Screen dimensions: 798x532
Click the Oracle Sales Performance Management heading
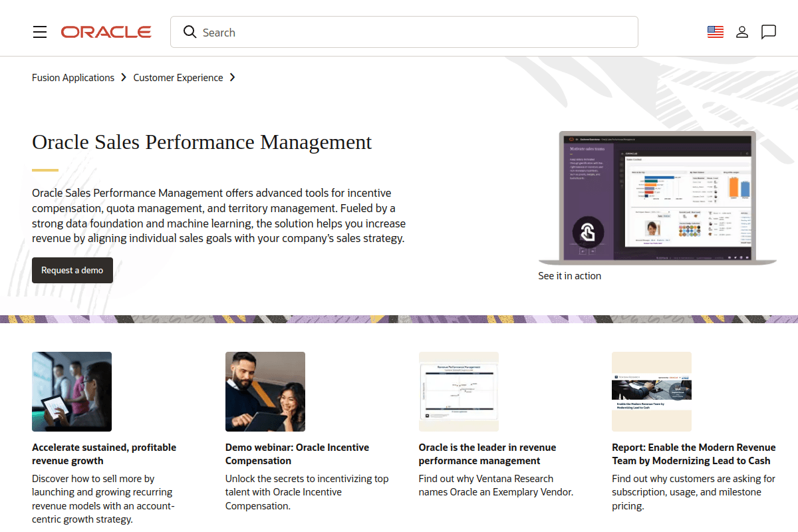(x=202, y=142)
